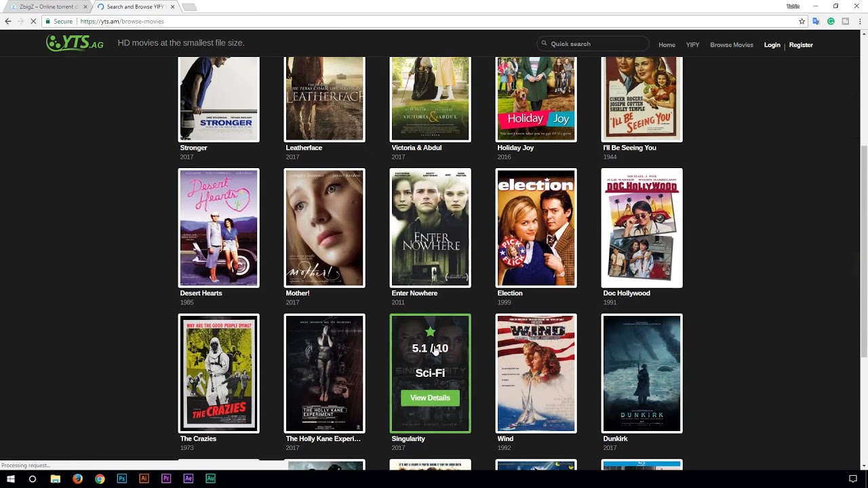The width and height of the screenshot is (868, 488).
Task: Open the YIFY menu link
Action: (692, 45)
